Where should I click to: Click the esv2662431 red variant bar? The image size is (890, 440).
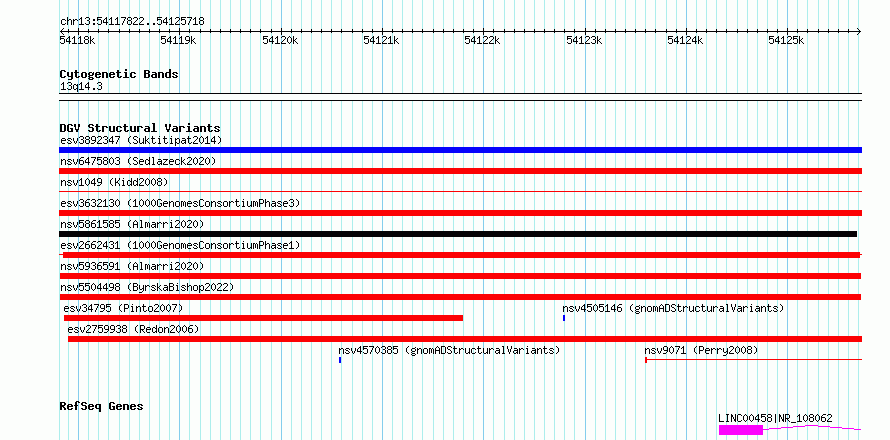pos(460,255)
